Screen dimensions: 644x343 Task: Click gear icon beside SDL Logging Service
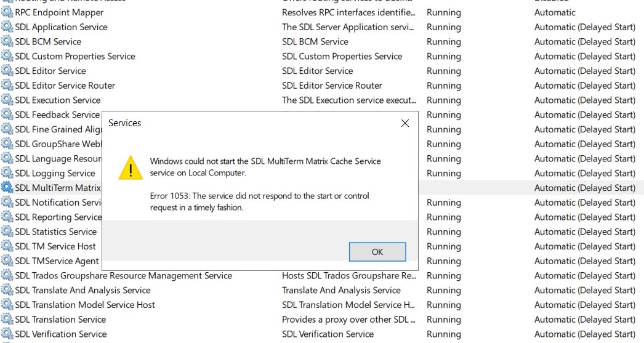[x=7, y=173]
